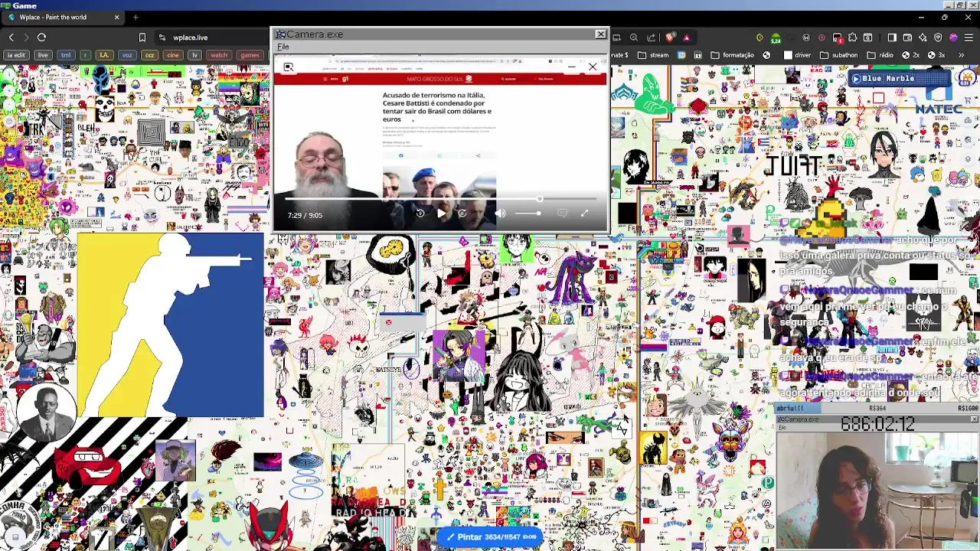This screenshot has width=980, height=551.
Task: Open the 'cine' bookmark
Action: 173,55
